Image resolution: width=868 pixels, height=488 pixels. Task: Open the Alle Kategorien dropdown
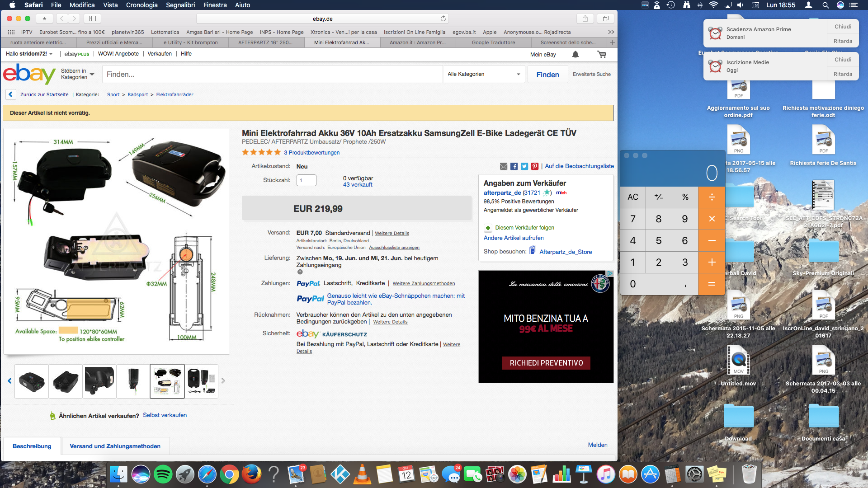pos(484,74)
